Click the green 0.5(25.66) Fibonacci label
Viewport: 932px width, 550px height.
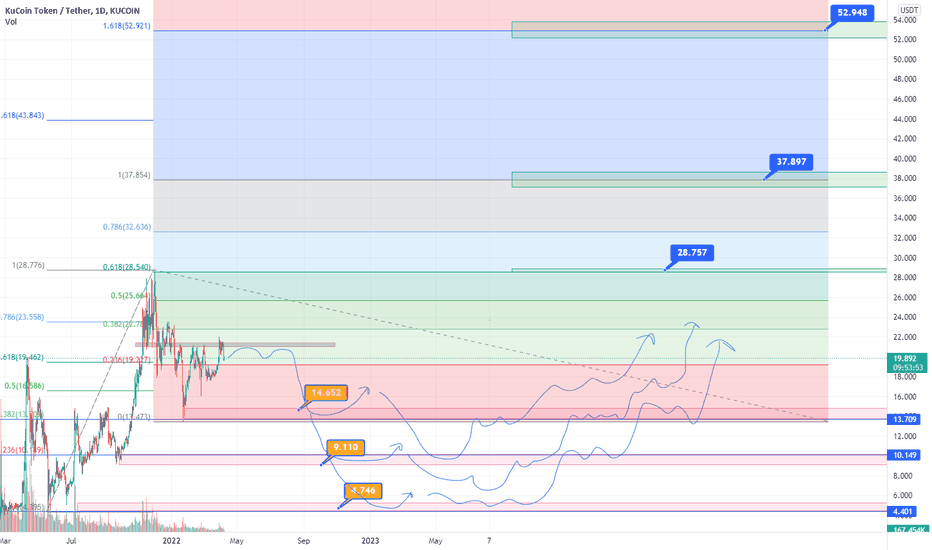tap(129, 296)
